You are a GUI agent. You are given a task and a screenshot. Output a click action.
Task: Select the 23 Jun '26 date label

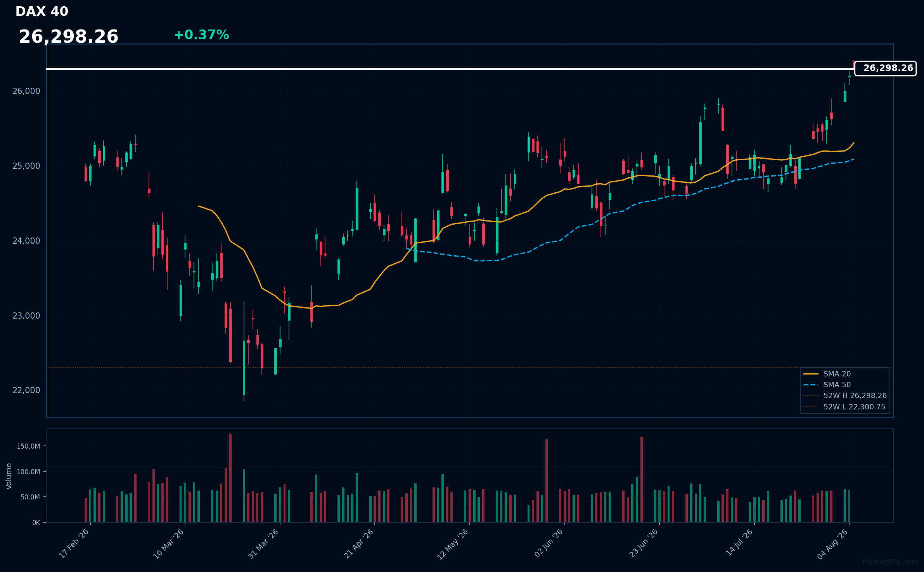(x=644, y=544)
